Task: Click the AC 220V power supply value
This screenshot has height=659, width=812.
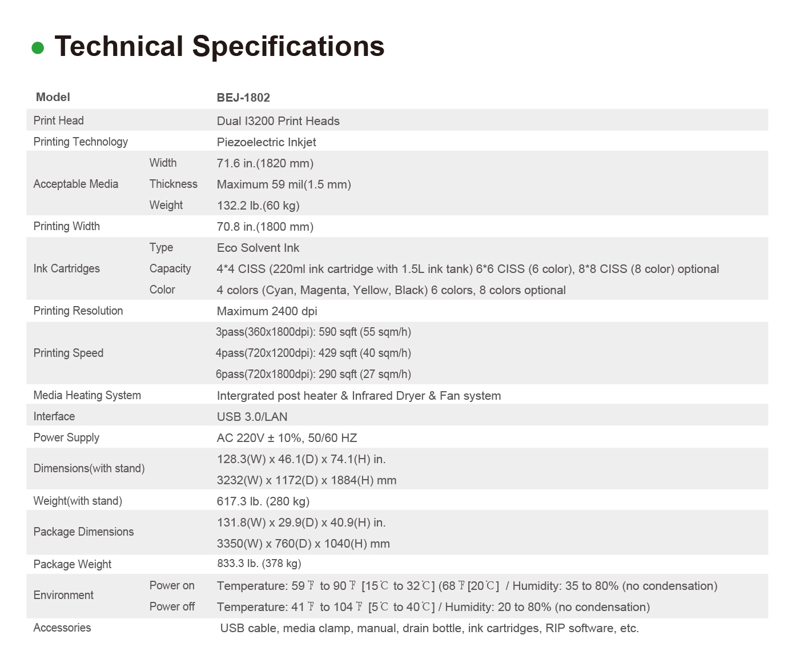Action: coord(287,438)
